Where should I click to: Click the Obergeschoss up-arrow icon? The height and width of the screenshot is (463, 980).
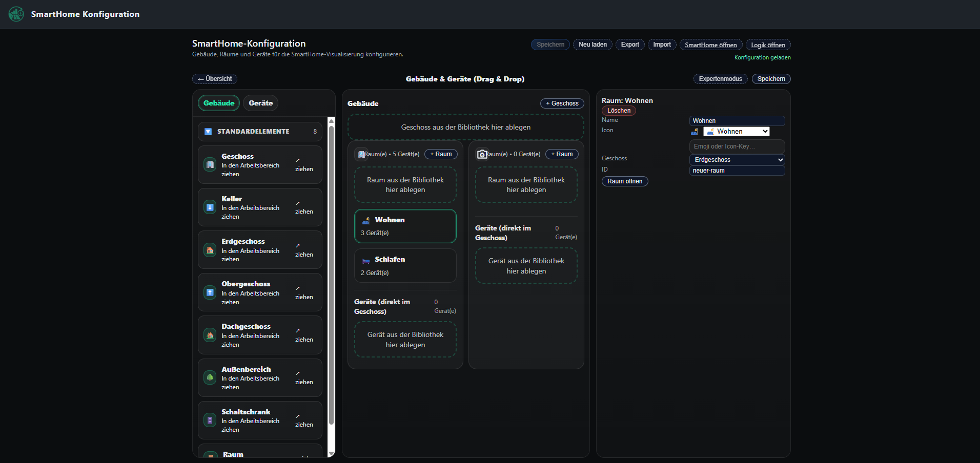click(x=210, y=292)
